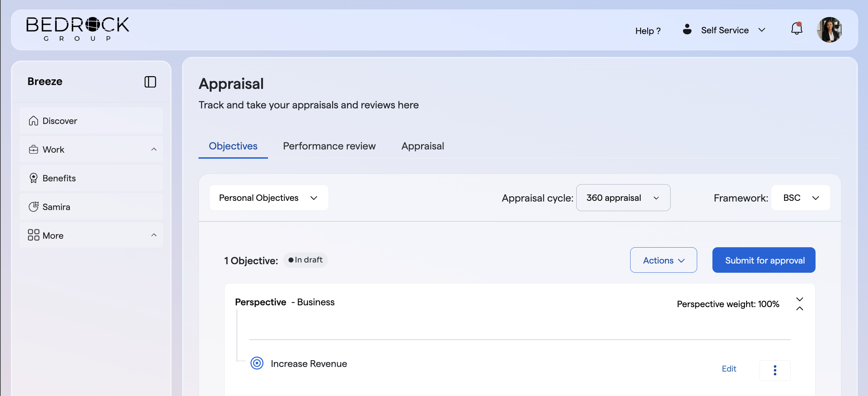Open the Self Service menu
The height and width of the screenshot is (396, 868).
coord(724,30)
